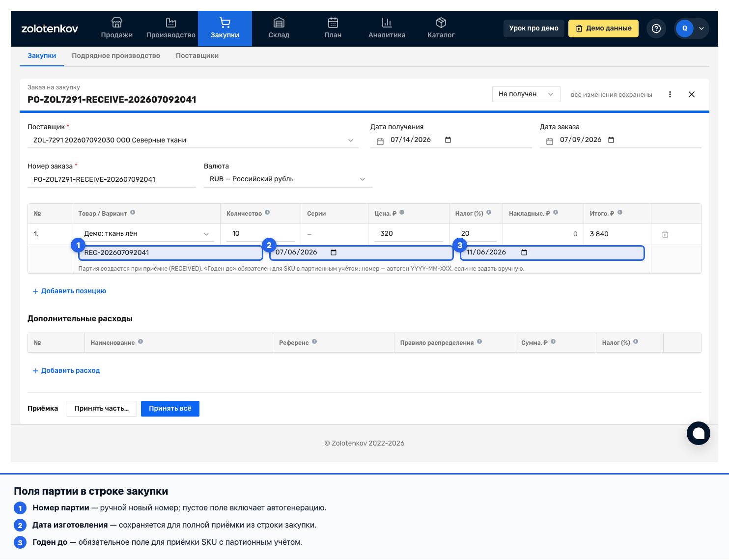Open the chat bubble widget
Image resolution: width=729 pixels, height=560 pixels.
(x=699, y=433)
